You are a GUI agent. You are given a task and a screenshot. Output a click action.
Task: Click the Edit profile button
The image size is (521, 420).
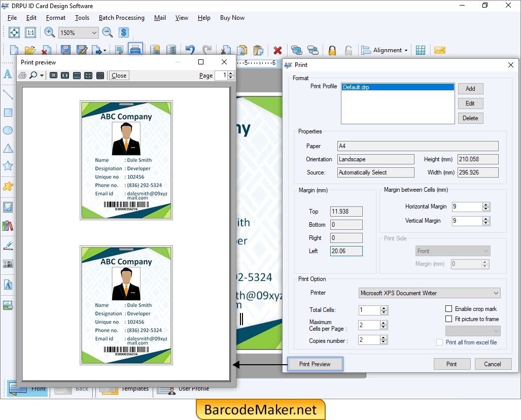pyautogui.click(x=470, y=103)
